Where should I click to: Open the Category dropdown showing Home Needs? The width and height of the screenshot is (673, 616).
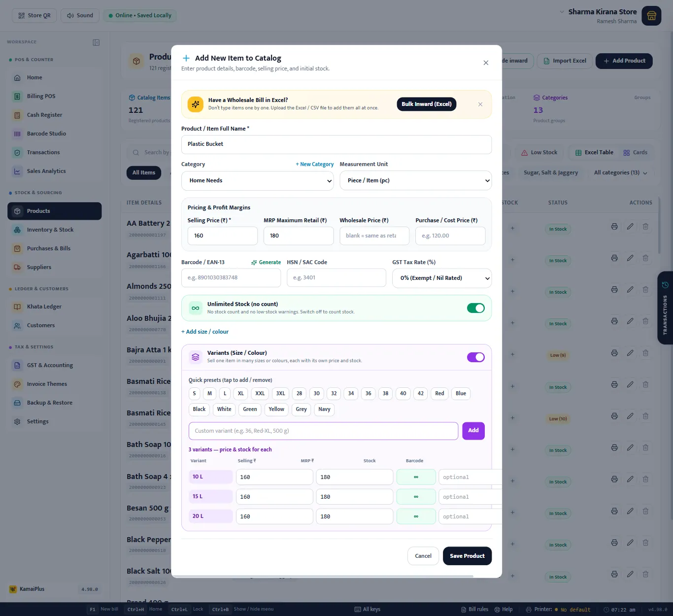click(x=258, y=180)
